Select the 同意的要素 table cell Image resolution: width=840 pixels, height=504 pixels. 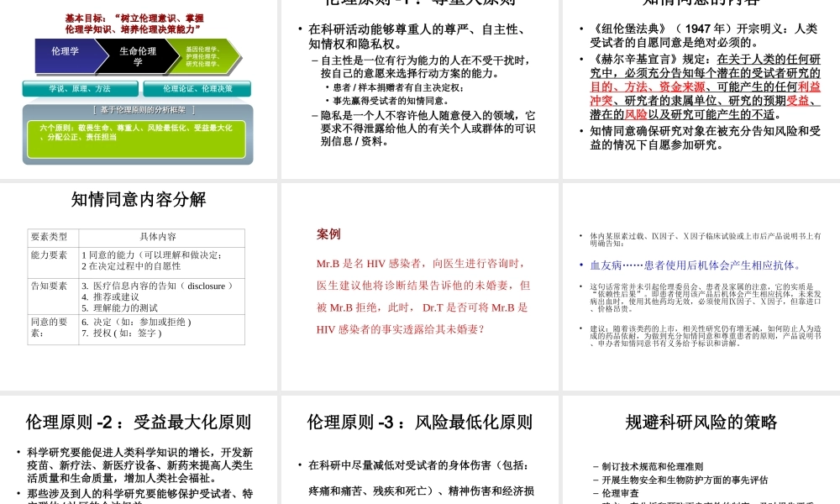tap(50, 328)
